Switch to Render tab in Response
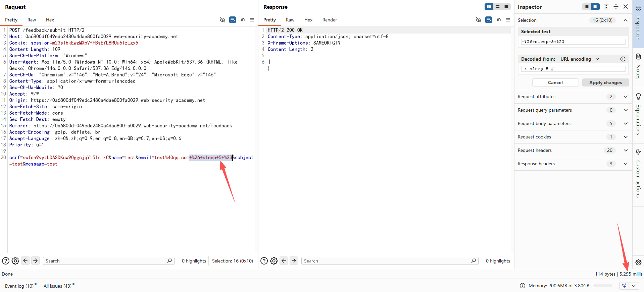The height and width of the screenshot is (292, 644). coord(330,20)
